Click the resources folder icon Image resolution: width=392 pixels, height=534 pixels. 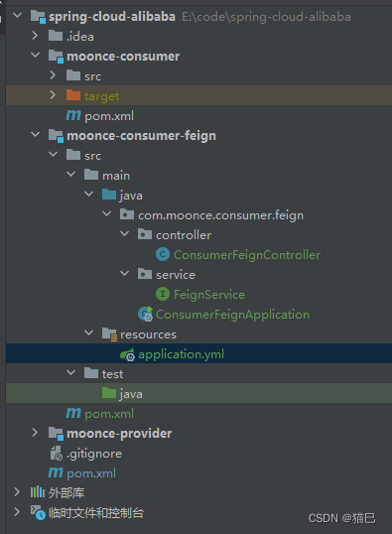tap(110, 334)
